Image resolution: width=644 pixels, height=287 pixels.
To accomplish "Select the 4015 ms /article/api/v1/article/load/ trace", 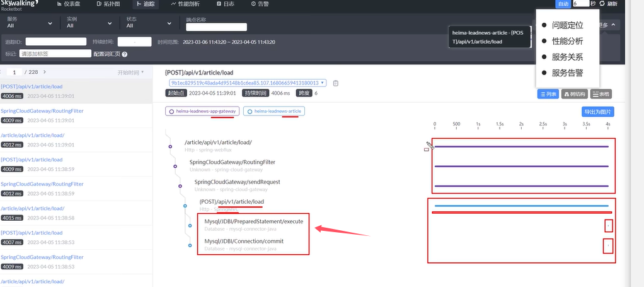I will (x=76, y=213).
